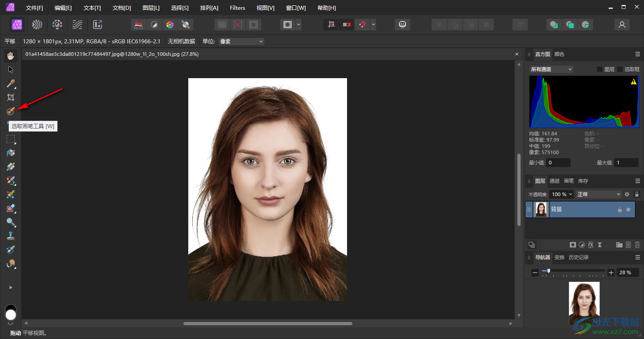
Task: Delete layer with the trash icon
Action: click(637, 245)
